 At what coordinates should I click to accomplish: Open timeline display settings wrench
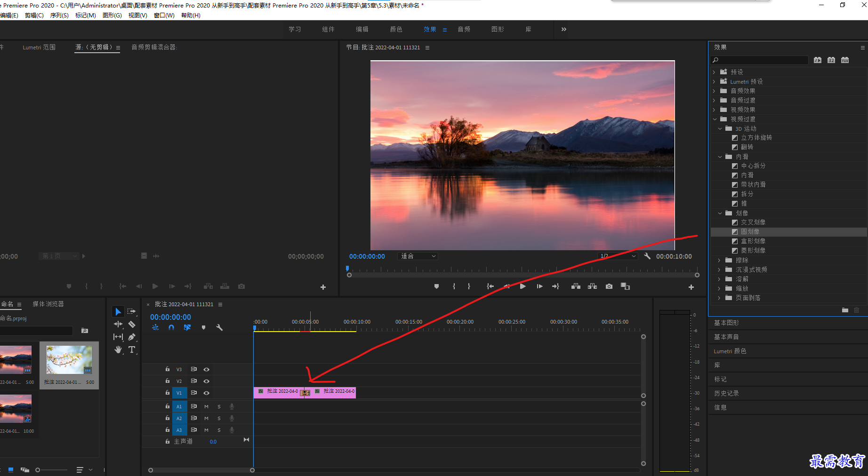[x=219, y=327]
